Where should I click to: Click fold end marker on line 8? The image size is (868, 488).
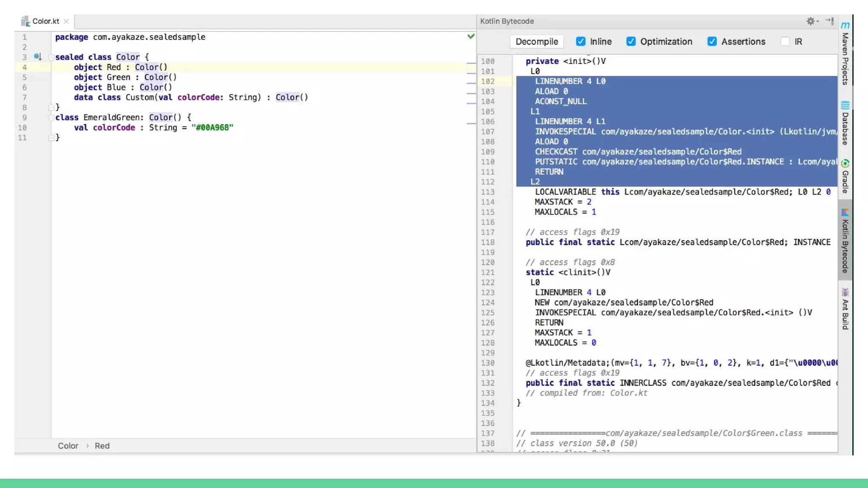tap(51, 108)
